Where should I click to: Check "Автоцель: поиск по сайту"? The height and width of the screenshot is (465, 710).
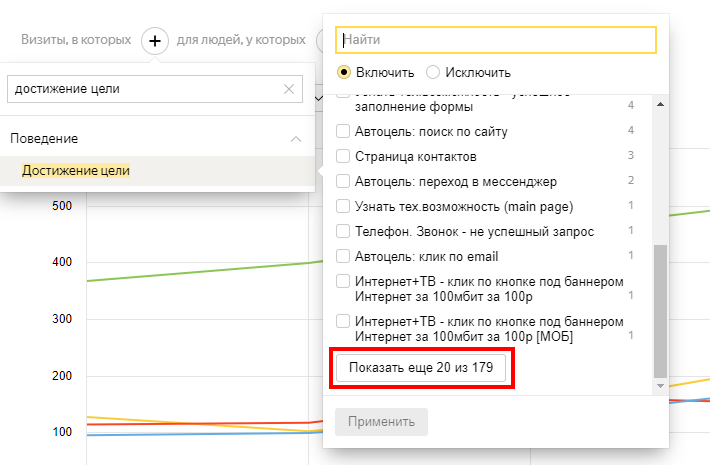tap(343, 131)
